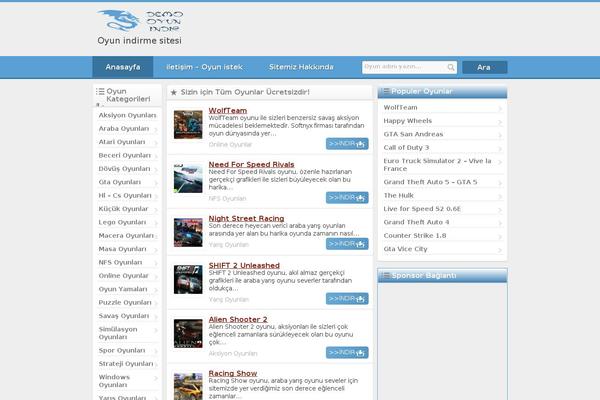Open the Anasayfa menu tab
Viewport: 600px width, 400px height.
123,67
